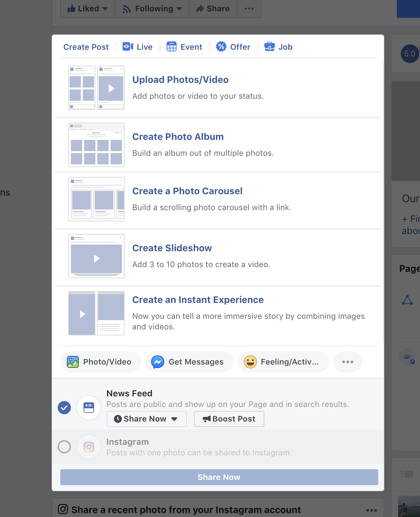420x517 pixels.
Task: Click the wide blue Share Now button
Action: pyautogui.click(x=219, y=477)
